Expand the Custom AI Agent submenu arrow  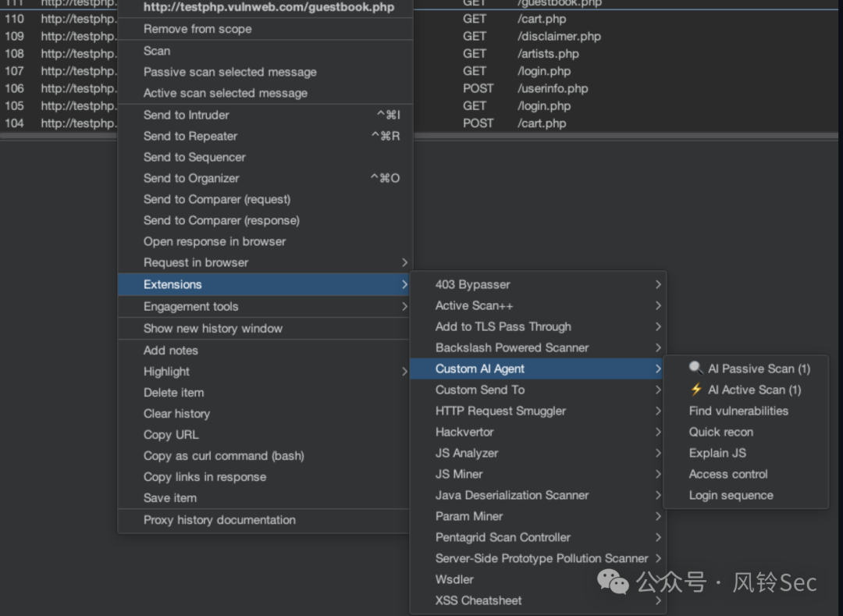[659, 369]
